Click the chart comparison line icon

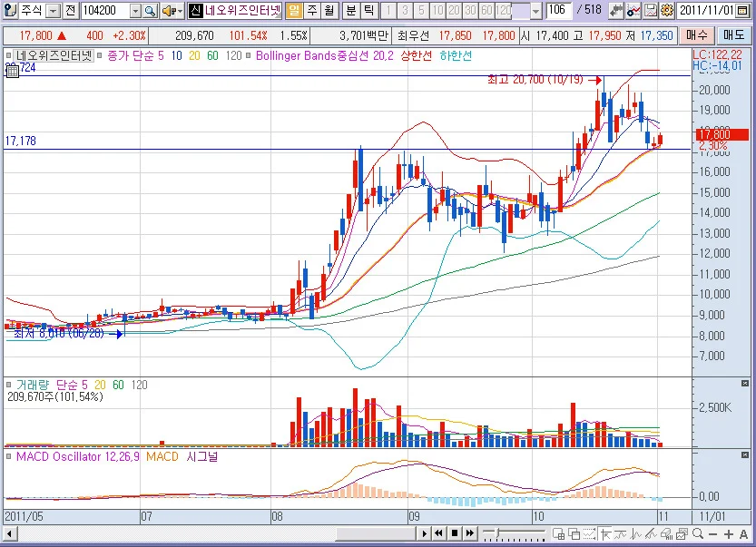[x=633, y=11]
